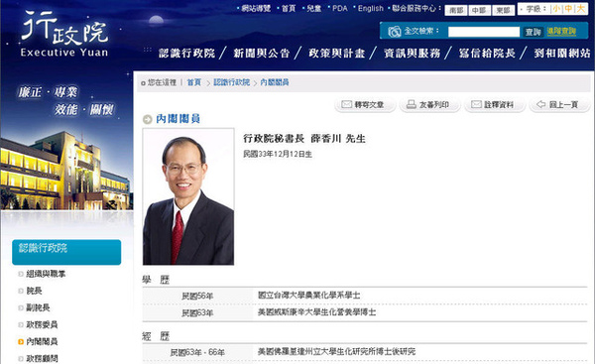
Task: Open the 新聞與公告 main menu
Action: coord(262,54)
